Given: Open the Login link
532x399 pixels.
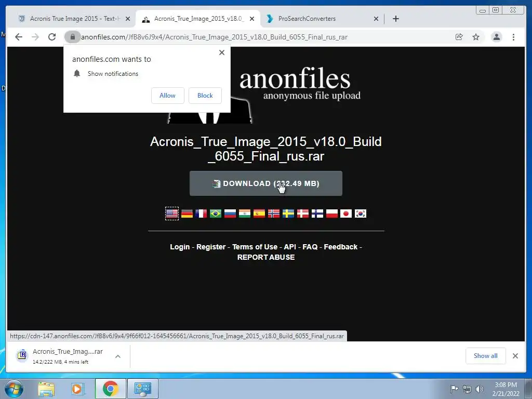Looking at the screenshot, I should tap(180, 247).
